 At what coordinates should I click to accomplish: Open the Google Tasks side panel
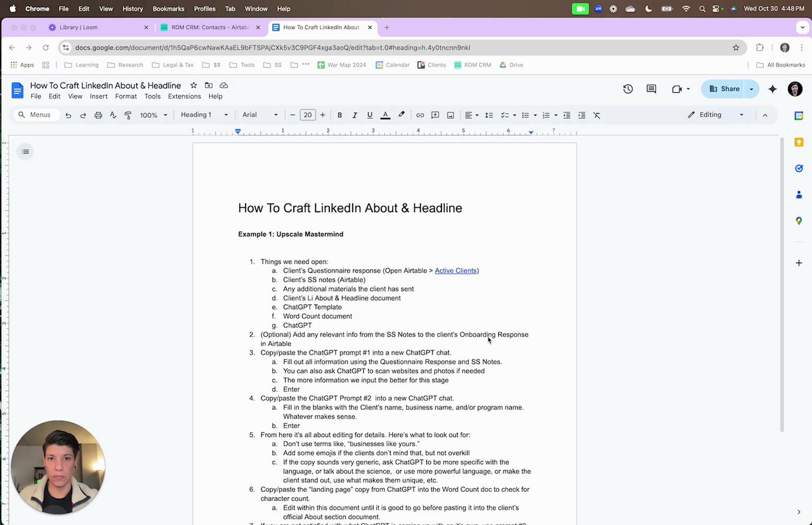point(799,168)
